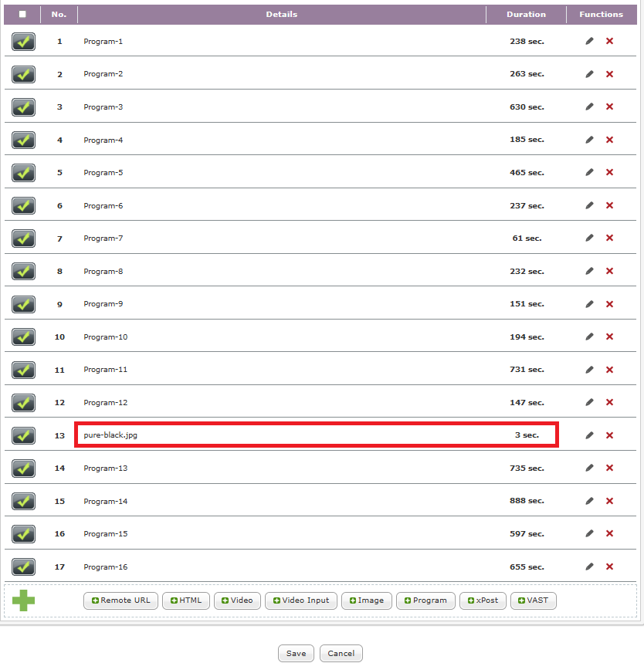This screenshot has height=663, width=644.
Task: Add a Video item
Action: (237, 600)
